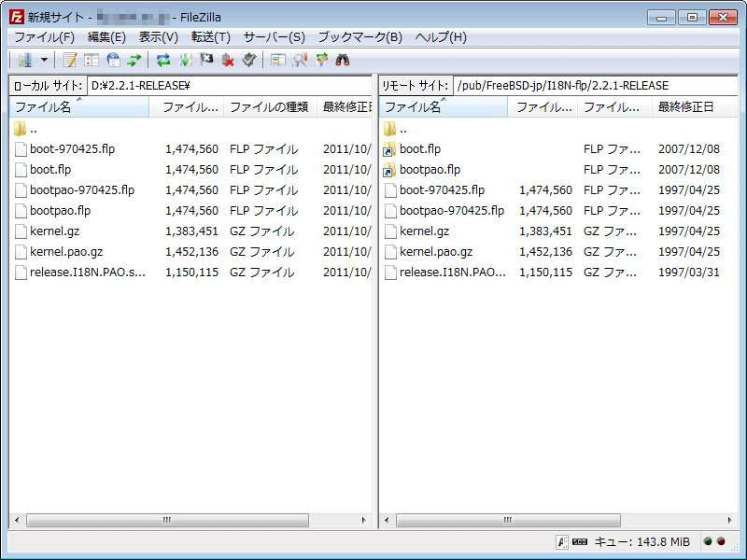Click the local pane horizontal scrollbar thumb
The image size is (747, 560).
coord(167,520)
